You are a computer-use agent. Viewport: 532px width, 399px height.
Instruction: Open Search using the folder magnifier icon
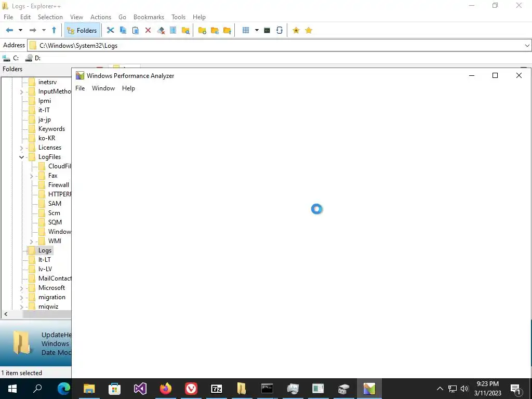(x=185, y=31)
